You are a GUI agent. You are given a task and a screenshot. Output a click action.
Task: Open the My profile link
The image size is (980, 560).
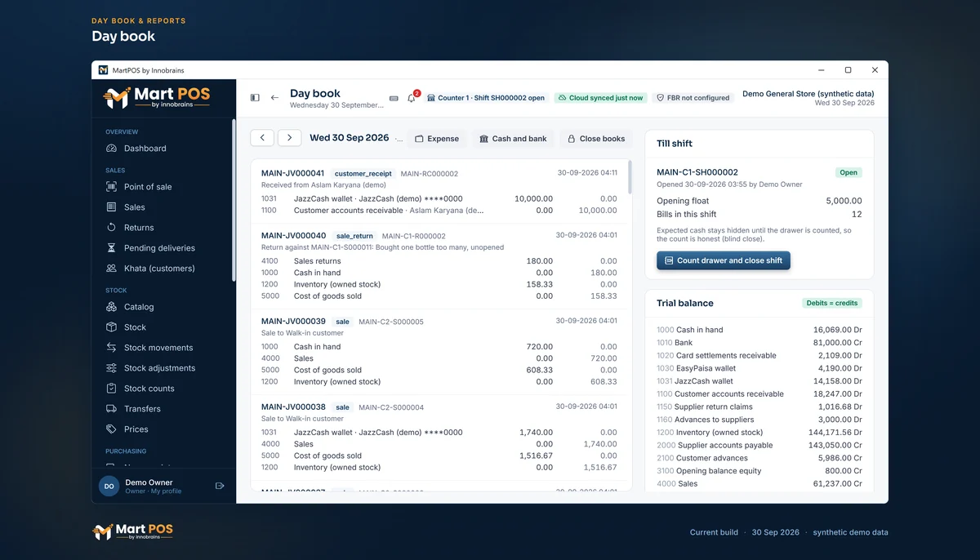pyautogui.click(x=167, y=491)
